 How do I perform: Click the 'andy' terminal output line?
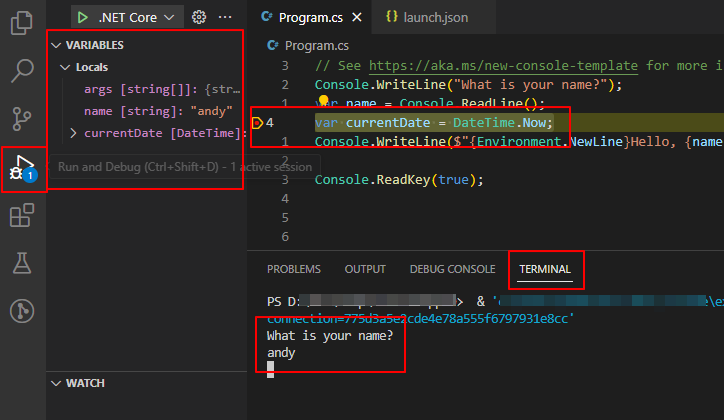[x=281, y=353]
